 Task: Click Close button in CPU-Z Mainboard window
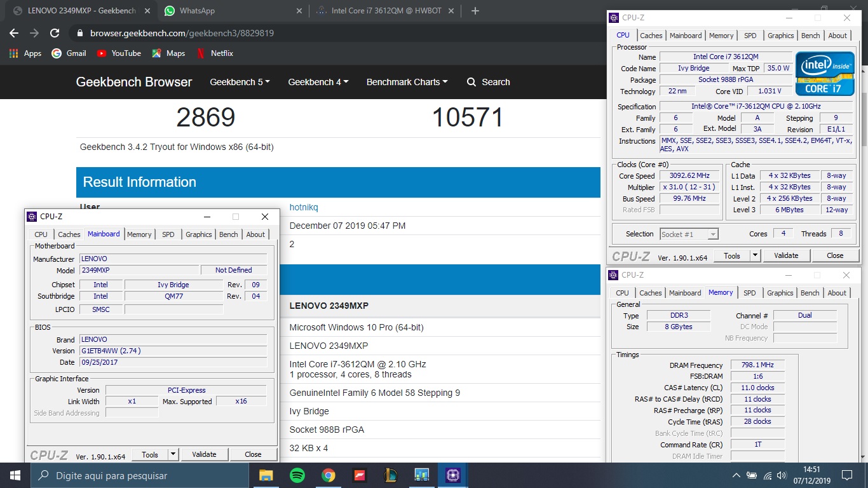tap(253, 454)
